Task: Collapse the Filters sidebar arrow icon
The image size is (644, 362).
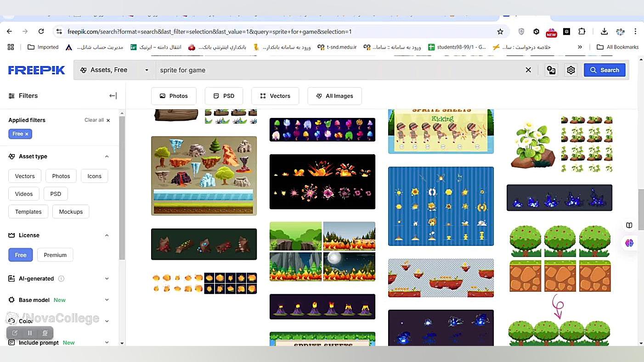Action: click(x=113, y=96)
